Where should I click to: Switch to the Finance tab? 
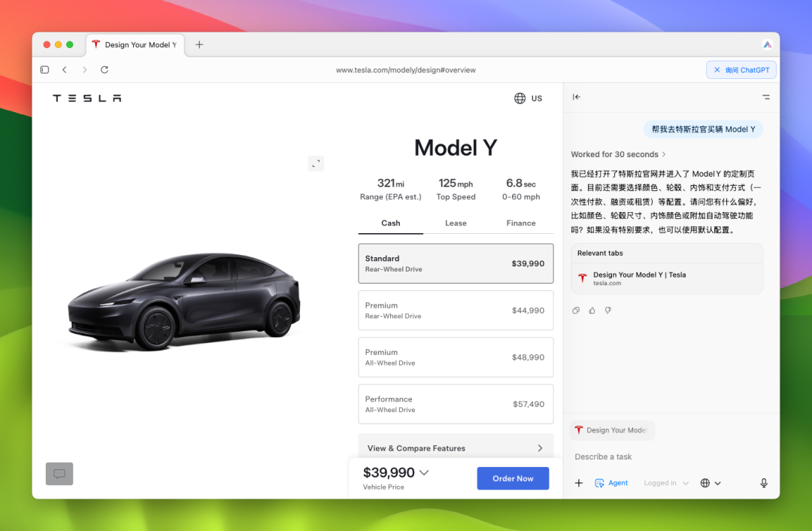point(520,223)
